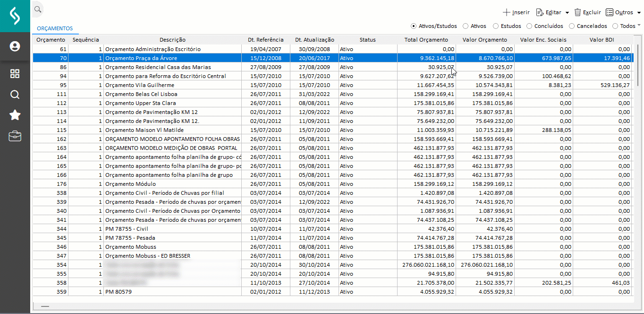Open the user profile icon in sidebar
This screenshot has width=644, height=314.
point(15,46)
